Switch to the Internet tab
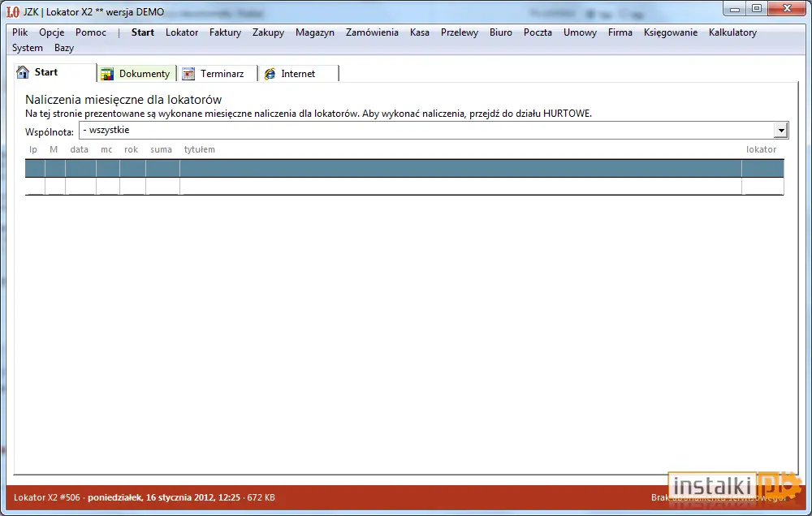This screenshot has height=516, width=812. pyautogui.click(x=299, y=74)
